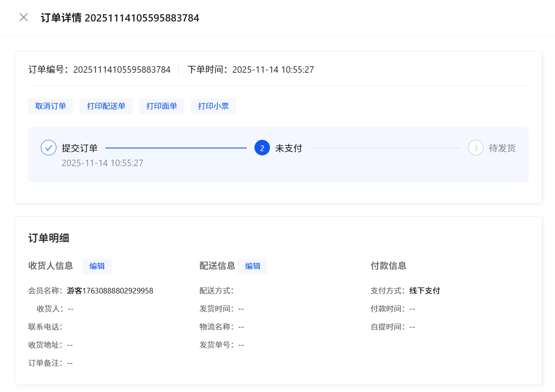This screenshot has width=555, height=392.
Task: Edit recipient info via 编辑 beside 收货人信息
Action: pos(97,266)
